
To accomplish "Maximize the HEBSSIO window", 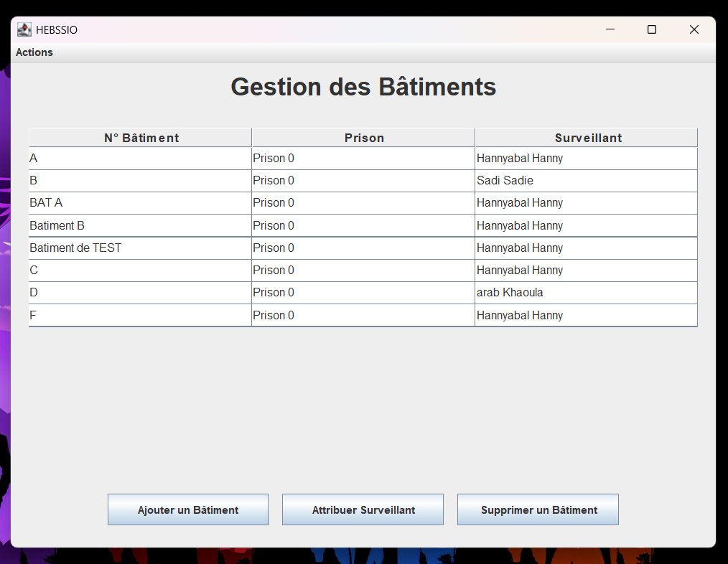I will pos(652,29).
